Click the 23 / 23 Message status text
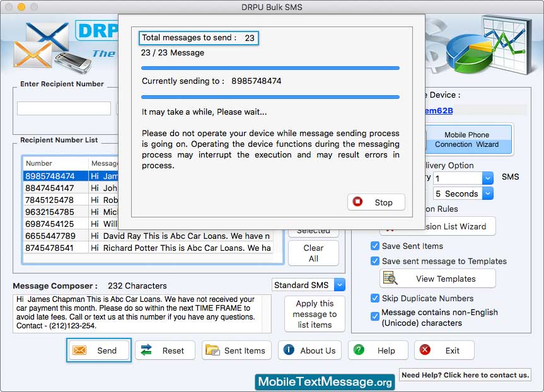Screen dimensions: 544x392 click(173, 53)
